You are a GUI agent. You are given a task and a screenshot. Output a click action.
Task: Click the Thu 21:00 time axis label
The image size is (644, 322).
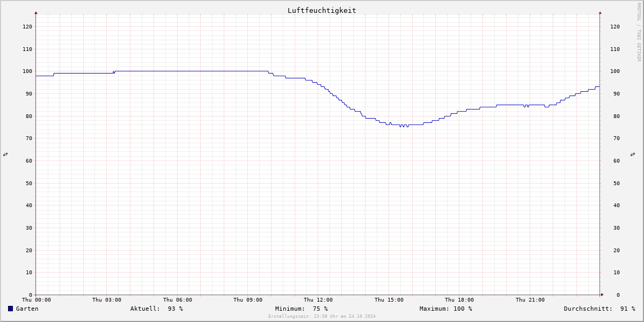tap(530, 300)
